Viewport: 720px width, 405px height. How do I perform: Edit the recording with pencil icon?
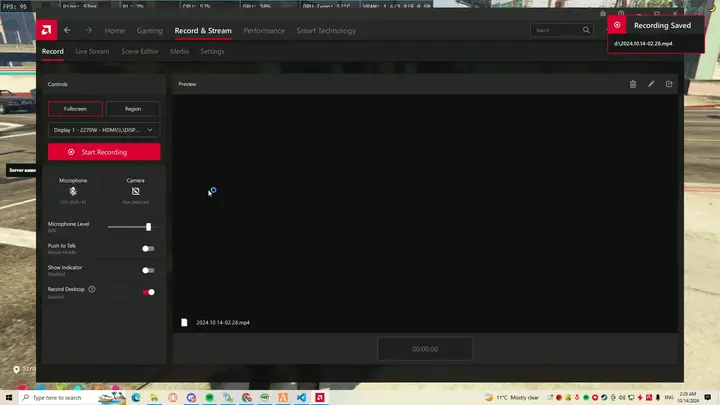click(651, 84)
